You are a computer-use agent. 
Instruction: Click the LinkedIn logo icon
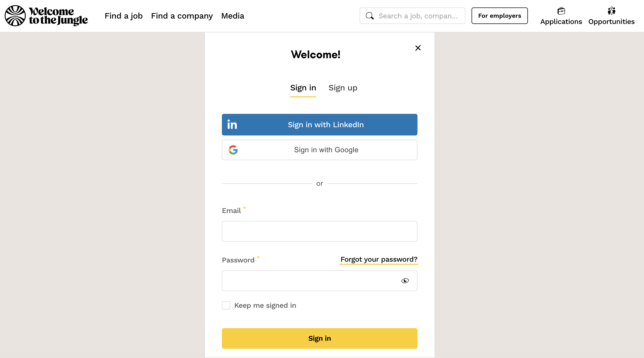(x=232, y=125)
